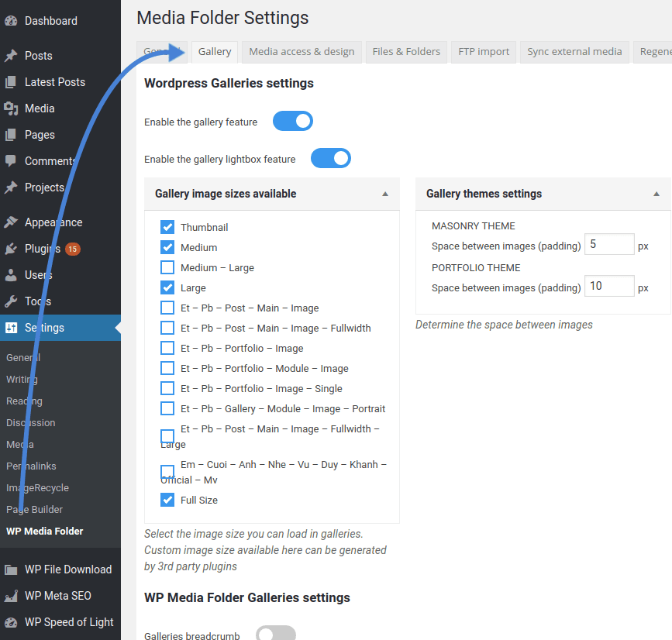Click the Masonry theme padding field
Image resolution: width=672 pixels, height=640 pixels.
[x=609, y=245]
